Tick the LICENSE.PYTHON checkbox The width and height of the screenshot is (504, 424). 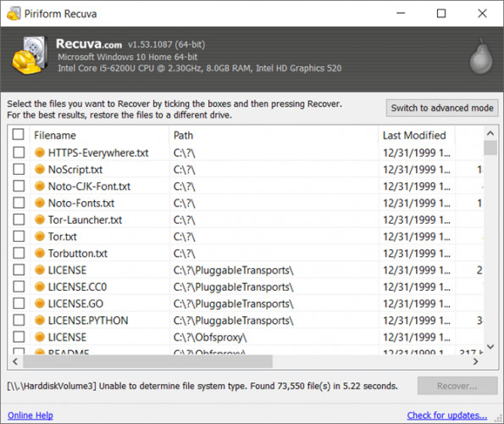19,320
